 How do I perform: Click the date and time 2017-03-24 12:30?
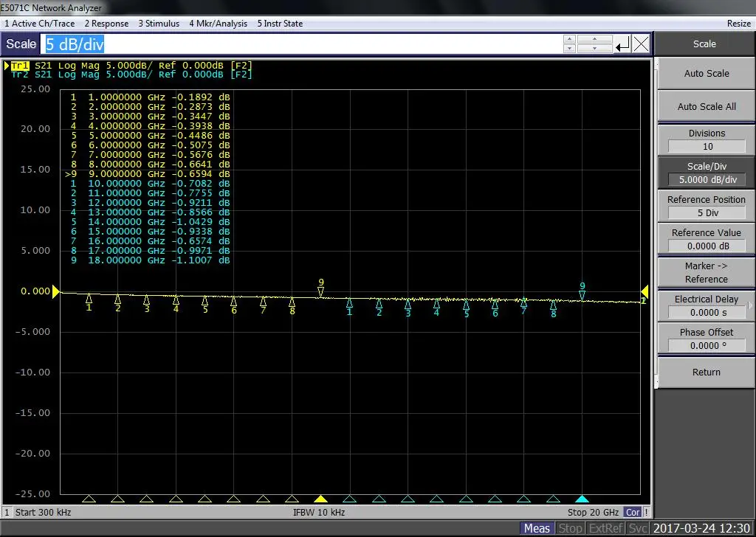[x=701, y=528]
